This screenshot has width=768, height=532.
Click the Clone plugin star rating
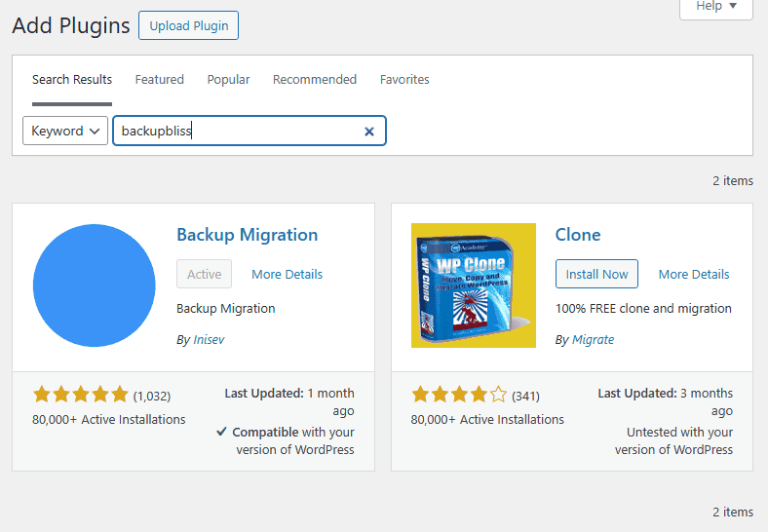click(x=459, y=395)
